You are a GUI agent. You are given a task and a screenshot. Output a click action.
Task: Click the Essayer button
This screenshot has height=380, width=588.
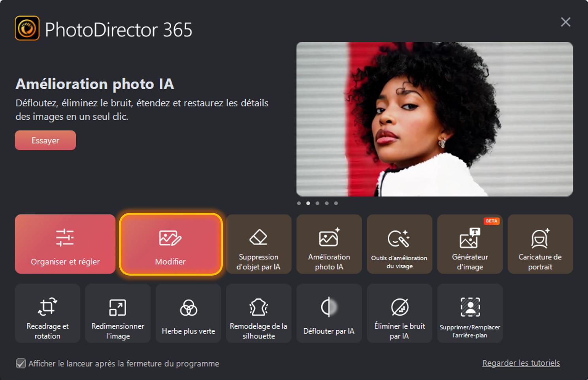(45, 140)
